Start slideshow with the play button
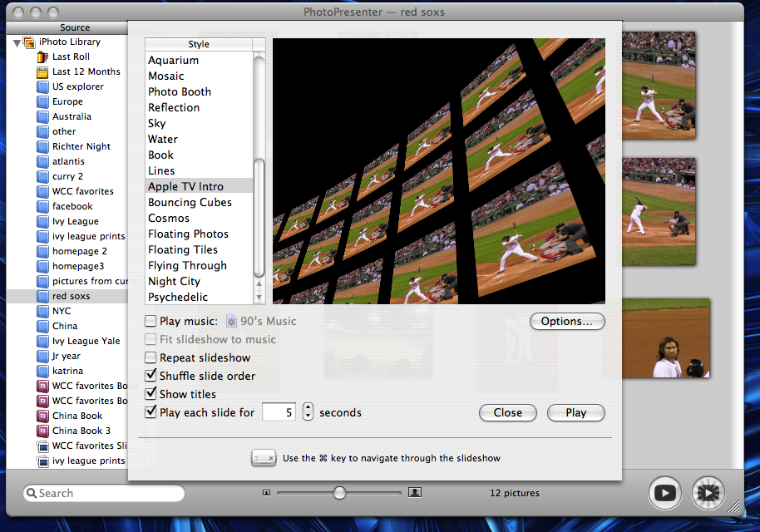 pos(665,493)
